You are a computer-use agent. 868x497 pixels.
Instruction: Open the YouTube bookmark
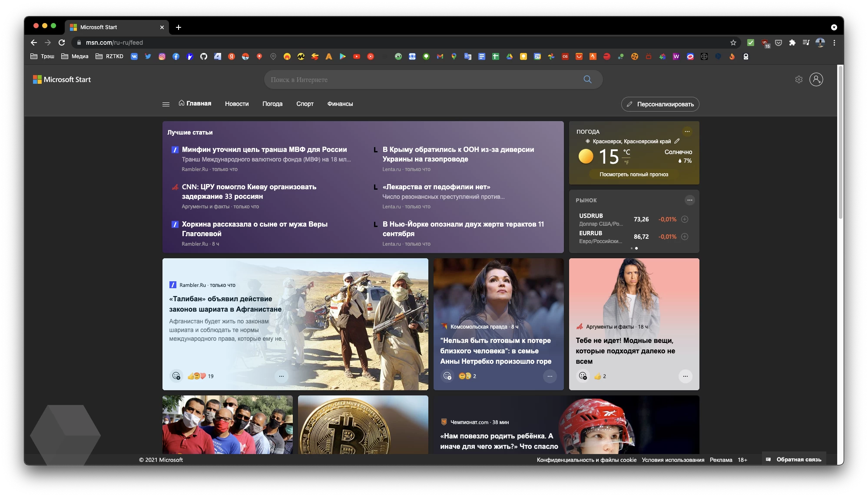[357, 56]
